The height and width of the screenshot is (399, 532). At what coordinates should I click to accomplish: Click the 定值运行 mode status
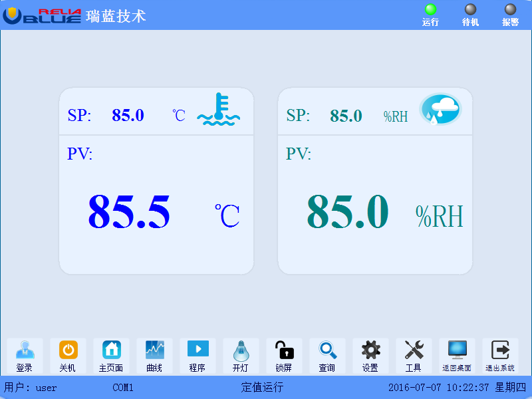click(x=262, y=387)
